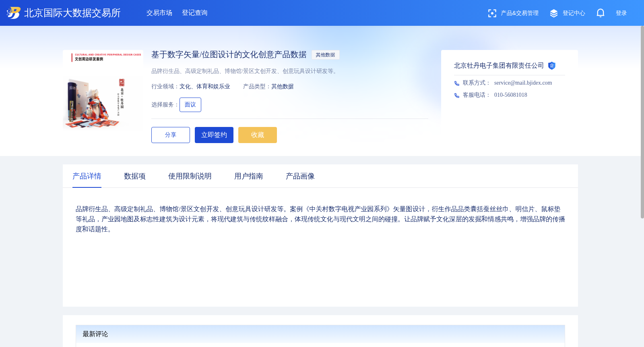Screen dimensions: 644x347
Task: Click the 收藏 button
Action: tap(258, 135)
